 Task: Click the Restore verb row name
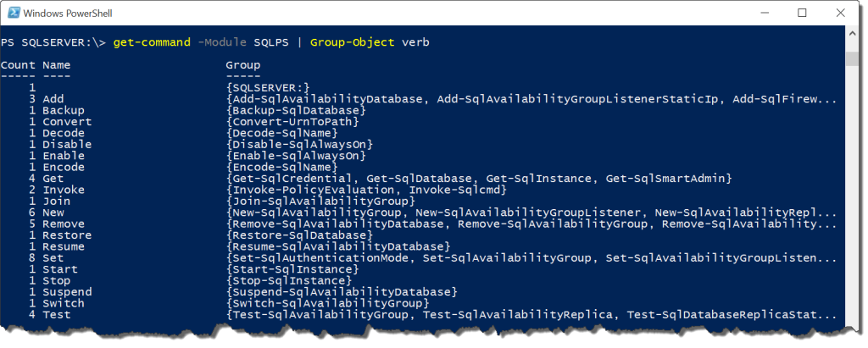[x=67, y=235]
